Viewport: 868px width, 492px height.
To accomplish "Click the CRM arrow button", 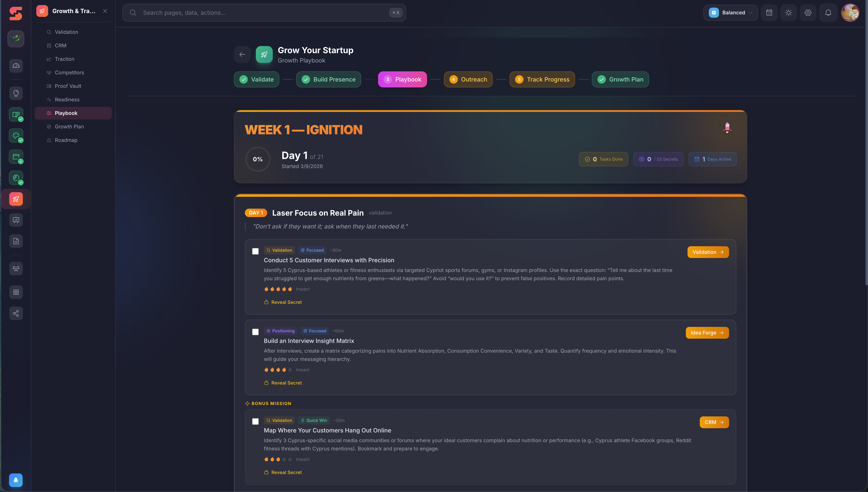I will [714, 422].
